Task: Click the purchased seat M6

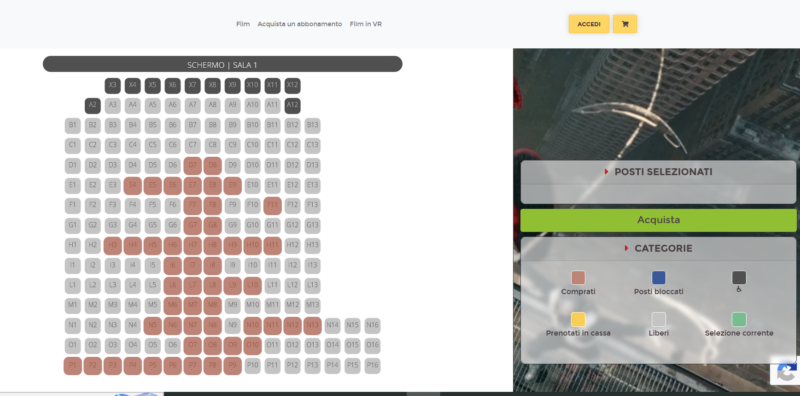Action: [x=172, y=306]
